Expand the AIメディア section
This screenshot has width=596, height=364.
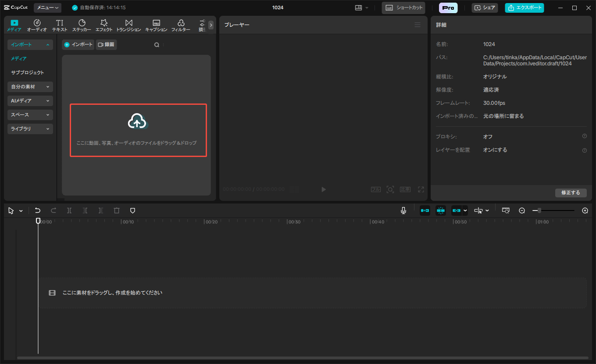(30, 101)
